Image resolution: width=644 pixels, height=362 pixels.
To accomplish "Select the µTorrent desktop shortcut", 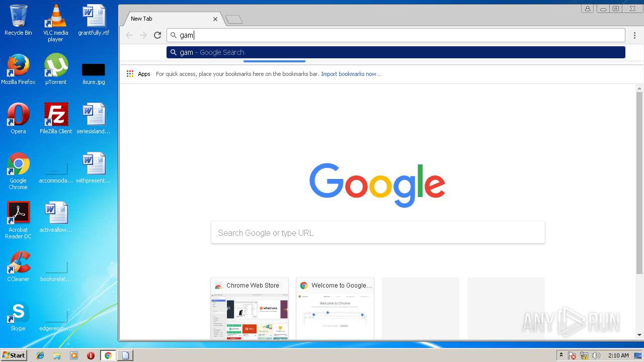I will point(56,69).
